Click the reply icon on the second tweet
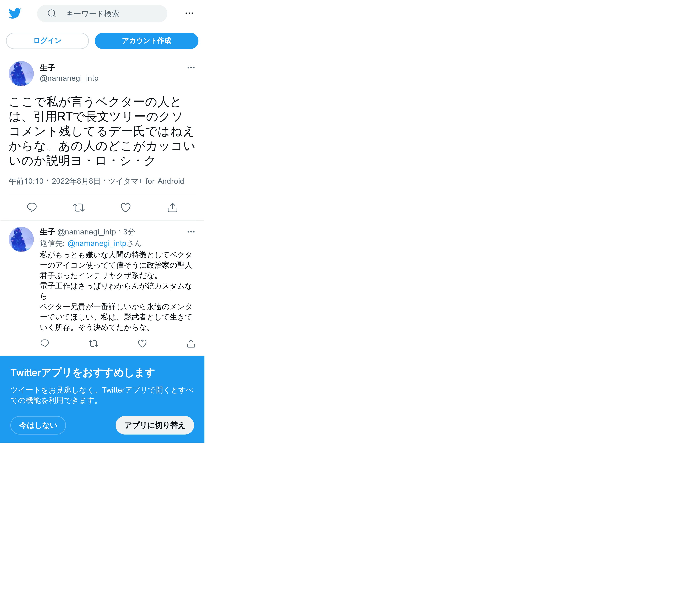700x609 pixels. tap(45, 344)
